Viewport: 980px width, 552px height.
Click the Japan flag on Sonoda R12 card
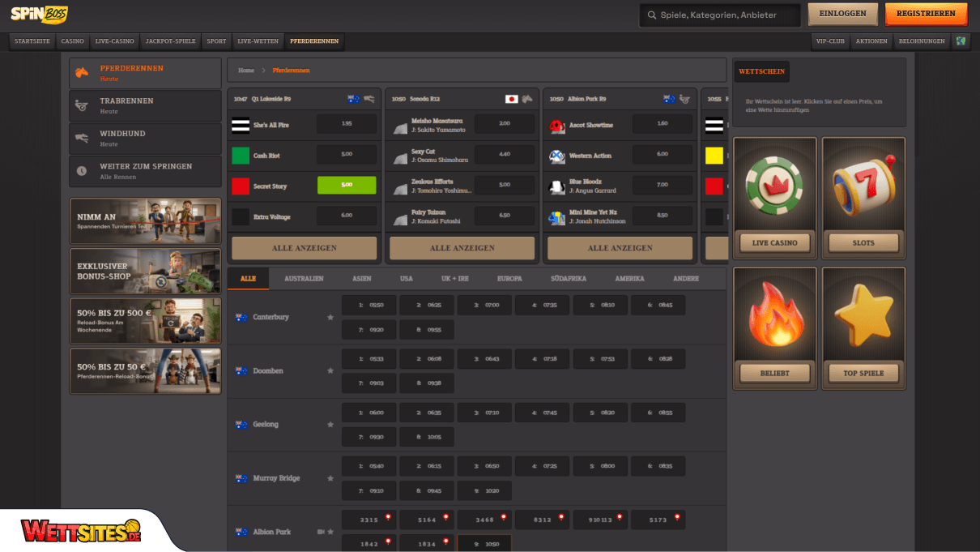[512, 99]
